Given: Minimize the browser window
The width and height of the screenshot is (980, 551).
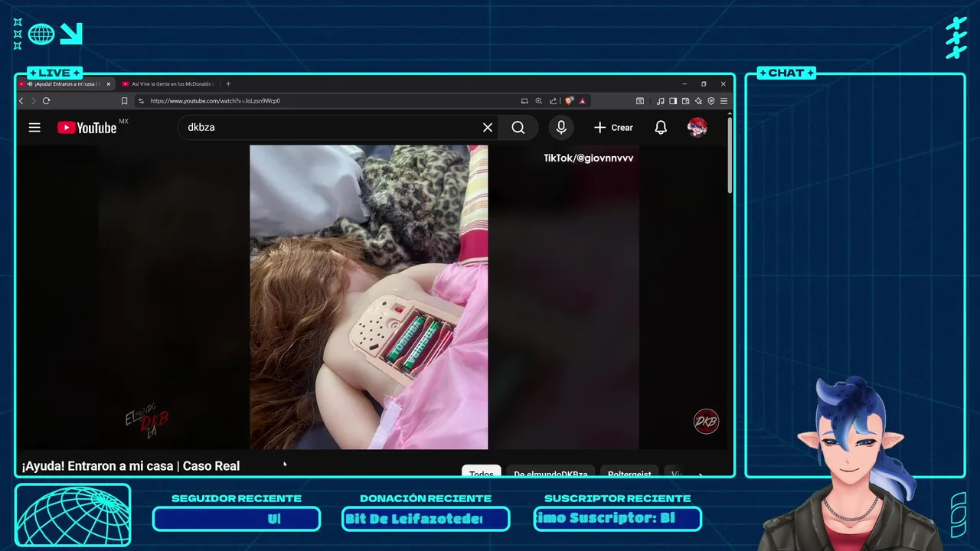Looking at the screenshot, I should pos(684,84).
